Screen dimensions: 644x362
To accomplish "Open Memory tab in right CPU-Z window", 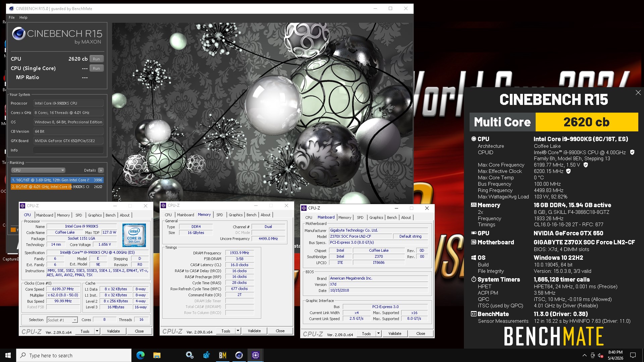I will pos(345,218).
